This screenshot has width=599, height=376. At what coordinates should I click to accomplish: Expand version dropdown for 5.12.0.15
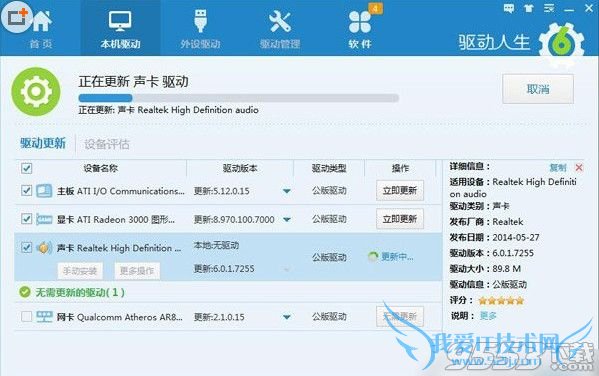pyautogui.click(x=287, y=191)
